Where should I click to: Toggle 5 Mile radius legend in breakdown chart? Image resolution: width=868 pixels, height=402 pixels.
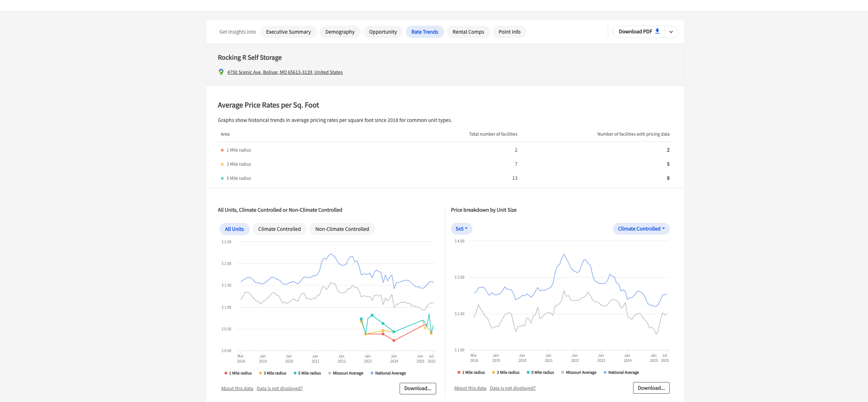pyautogui.click(x=540, y=372)
